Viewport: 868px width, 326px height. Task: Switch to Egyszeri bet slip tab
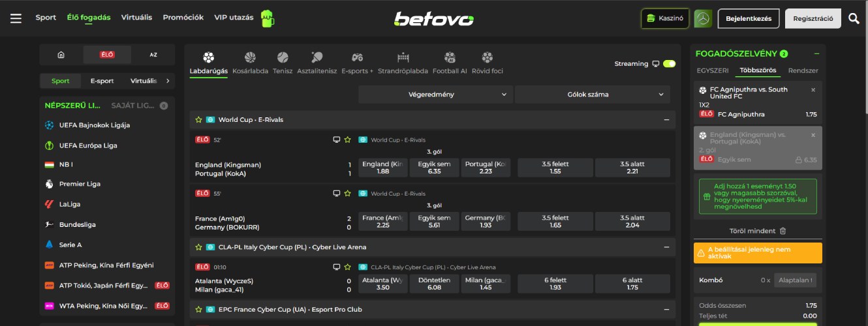[x=713, y=70]
